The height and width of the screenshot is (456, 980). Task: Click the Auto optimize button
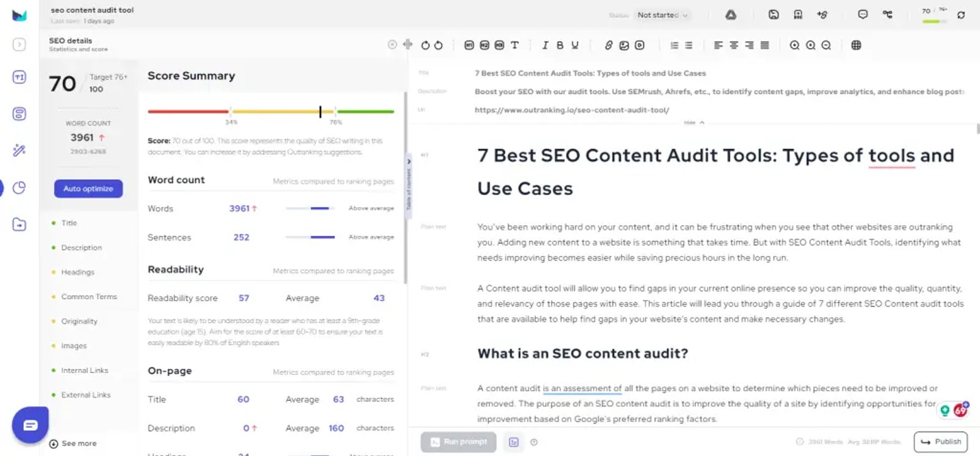pos(88,189)
